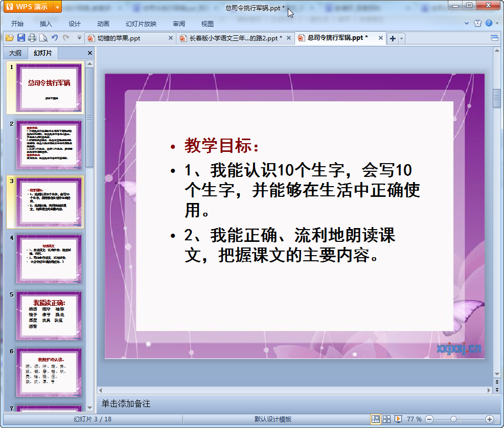This screenshot has height=428, width=504.
Task: Open the skin shirt icon settings
Action: click(x=477, y=23)
